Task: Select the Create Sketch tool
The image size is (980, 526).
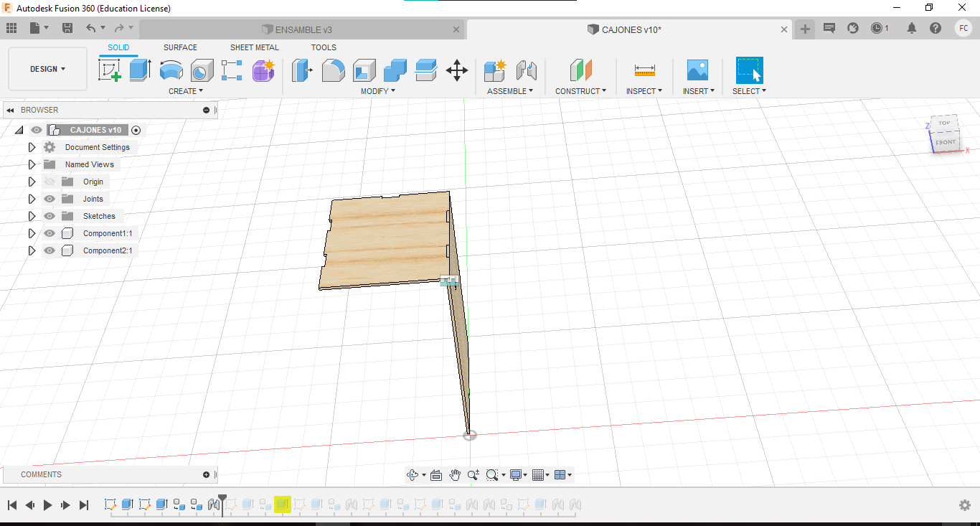Action: tap(109, 70)
